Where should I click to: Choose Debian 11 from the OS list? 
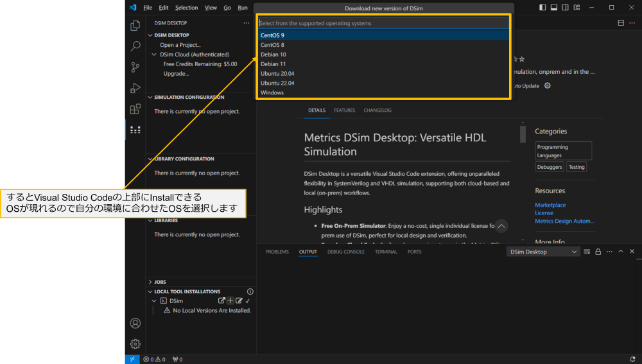[x=384, y=64]
